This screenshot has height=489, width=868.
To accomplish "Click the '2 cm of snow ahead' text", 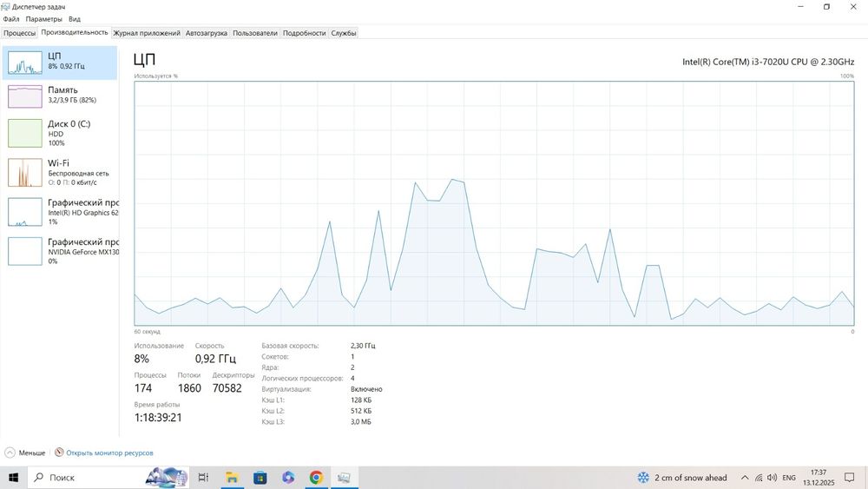I will pyautogui.click(x=690, y=478).
